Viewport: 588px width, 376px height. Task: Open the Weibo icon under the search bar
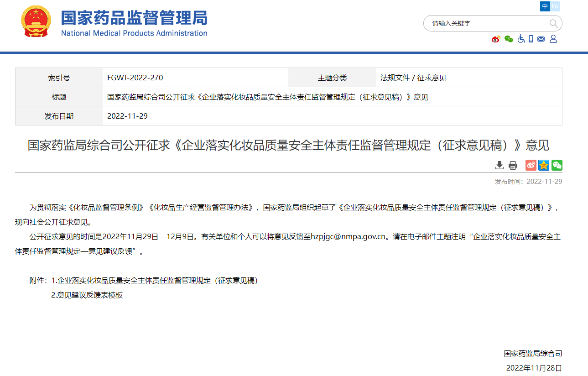pyautogui.click(x=496, y=39)
